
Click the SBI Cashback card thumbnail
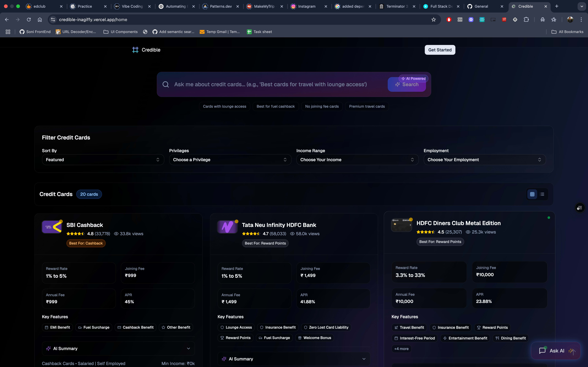[52, 227]
